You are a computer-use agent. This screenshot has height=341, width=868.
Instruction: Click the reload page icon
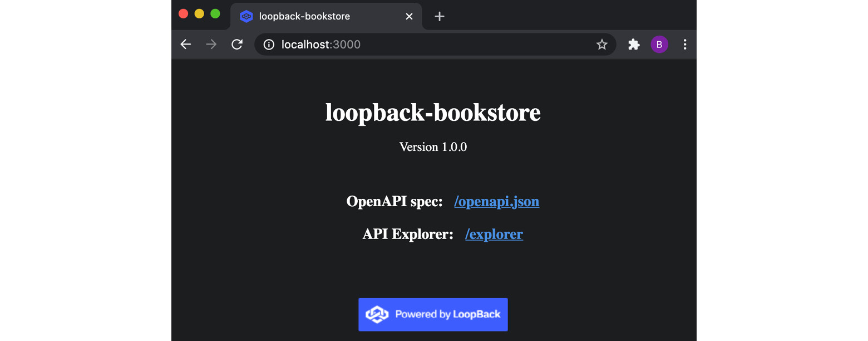(x=236, y=44)
